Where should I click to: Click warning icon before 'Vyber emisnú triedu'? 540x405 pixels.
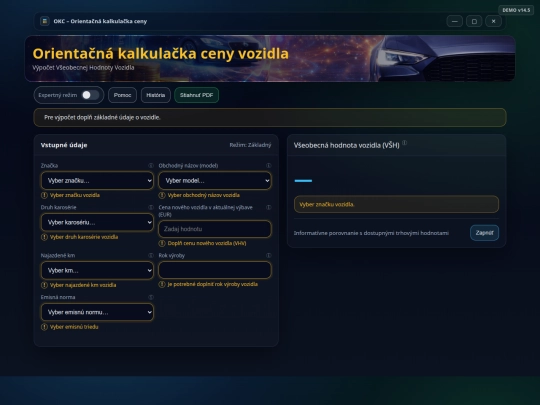point(44,327)
